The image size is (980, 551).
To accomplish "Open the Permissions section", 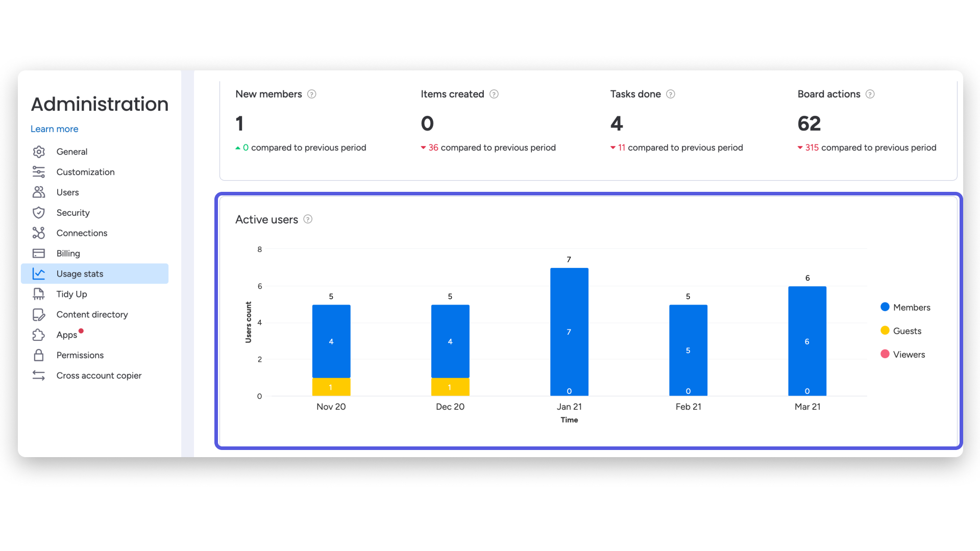I will 94,355.
